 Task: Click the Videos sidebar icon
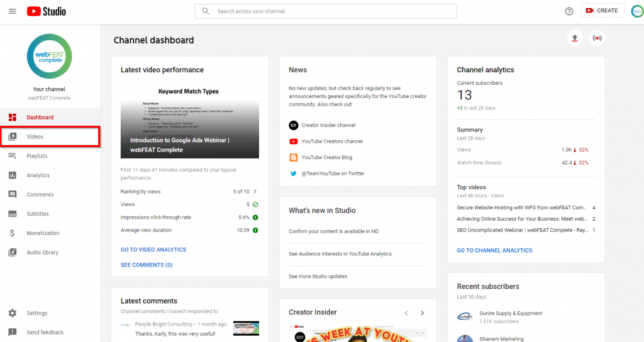13,136
